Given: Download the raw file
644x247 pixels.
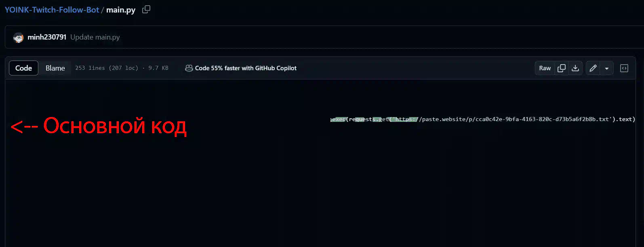Looking at the screenshot, I should (575, 68).
